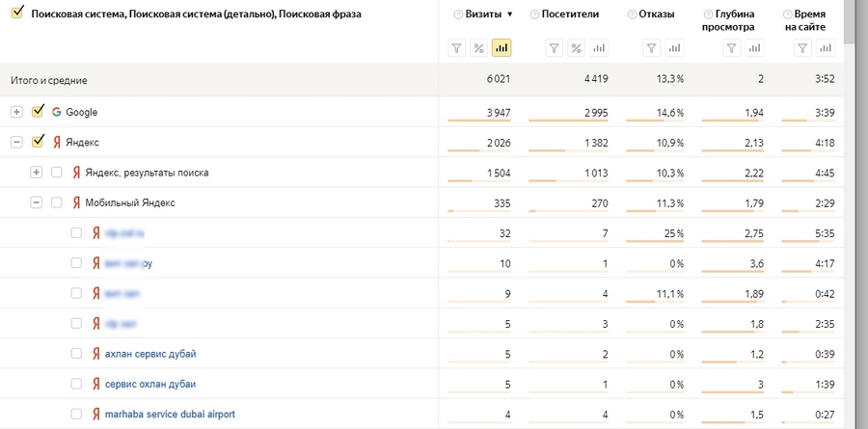Click help icon next to Глубина просмотра

click(708, 14)
